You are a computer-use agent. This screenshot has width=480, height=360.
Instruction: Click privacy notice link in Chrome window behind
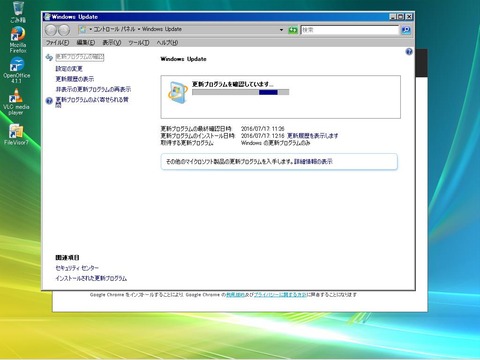(280, 295)
